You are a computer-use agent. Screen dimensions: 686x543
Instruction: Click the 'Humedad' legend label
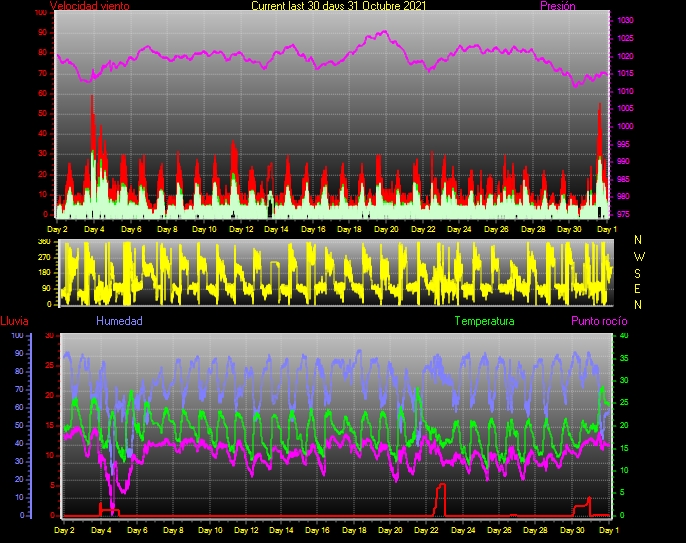119,321
